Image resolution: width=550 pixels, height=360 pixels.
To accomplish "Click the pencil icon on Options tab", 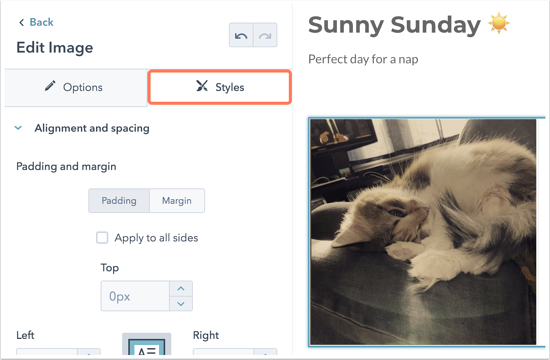I will [x=50, y=86].
